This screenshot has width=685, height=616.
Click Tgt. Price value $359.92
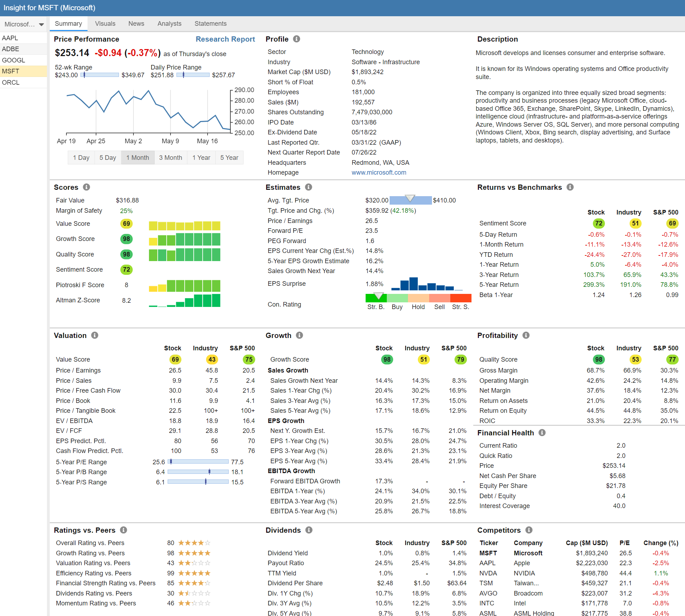377,211
